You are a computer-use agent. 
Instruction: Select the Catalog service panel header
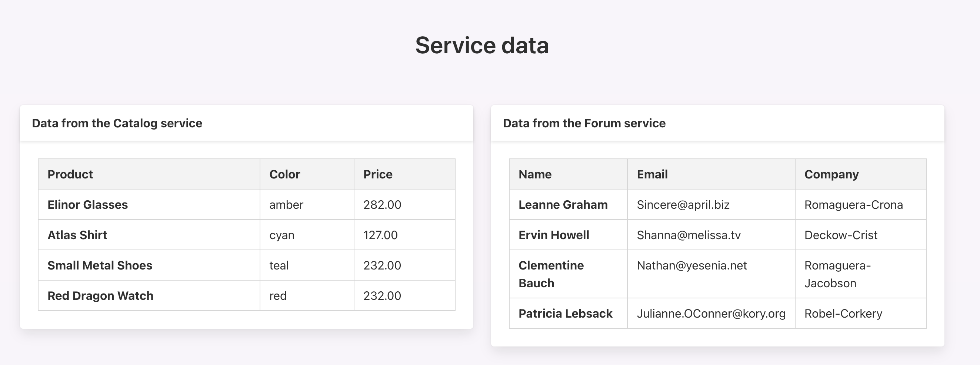tap(247, 123)
